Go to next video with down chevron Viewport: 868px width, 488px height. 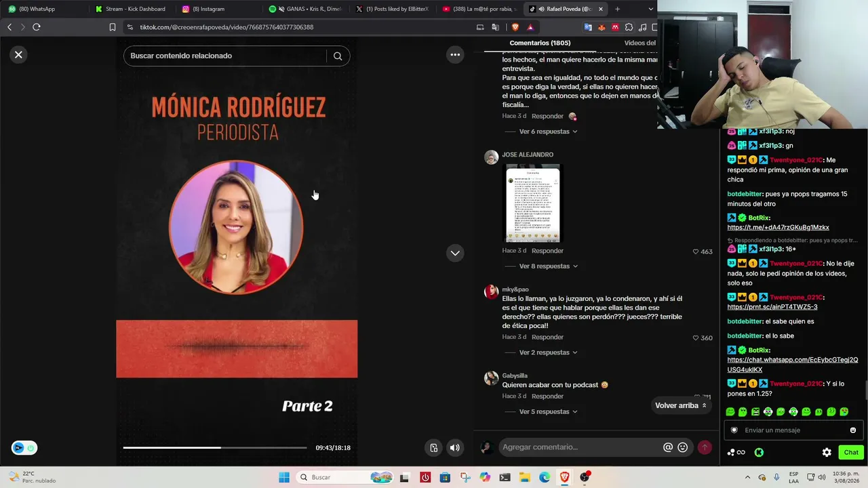click(455, 253)
